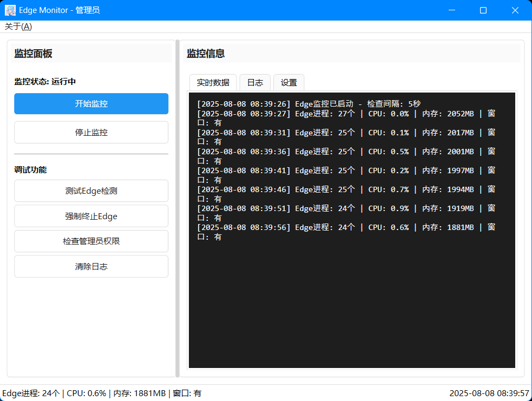Image resolution: width=532 pixels, height=401 pixels.
Task: Click the Edge Monitor app icon in title bar
Action: (10, 10)
